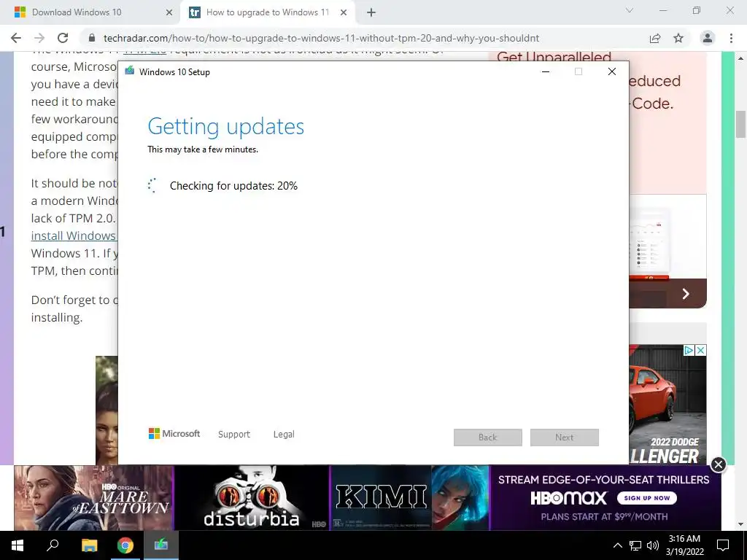Click the scrollbar up arrow
This screenshot has height=560, width=747.
pyautogui.click(x=740, y=58)
